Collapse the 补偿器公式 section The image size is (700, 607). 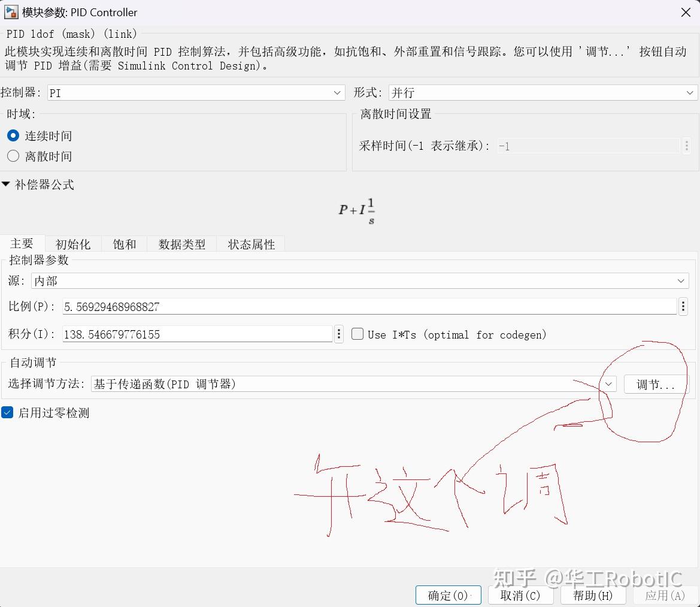click(6, 185)
